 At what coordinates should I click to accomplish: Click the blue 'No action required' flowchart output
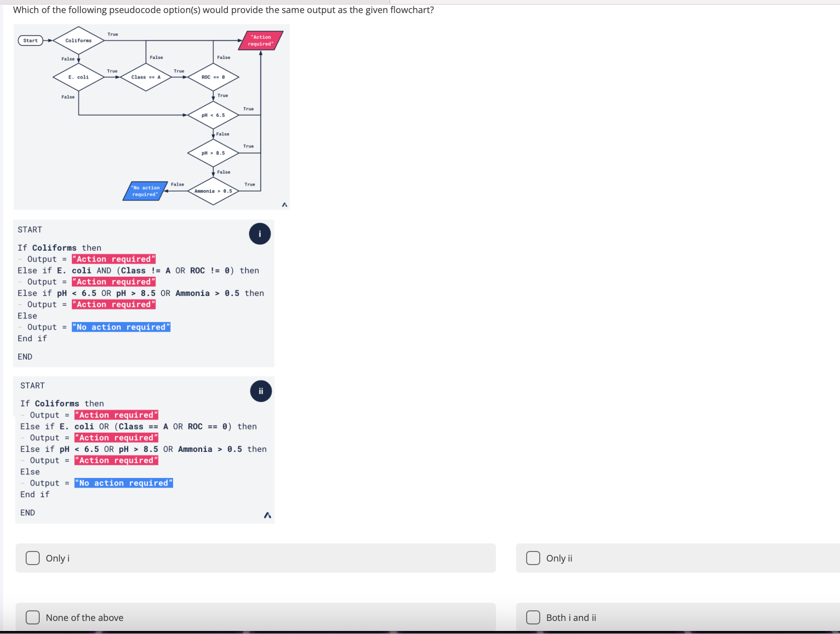tap(145, 191)
